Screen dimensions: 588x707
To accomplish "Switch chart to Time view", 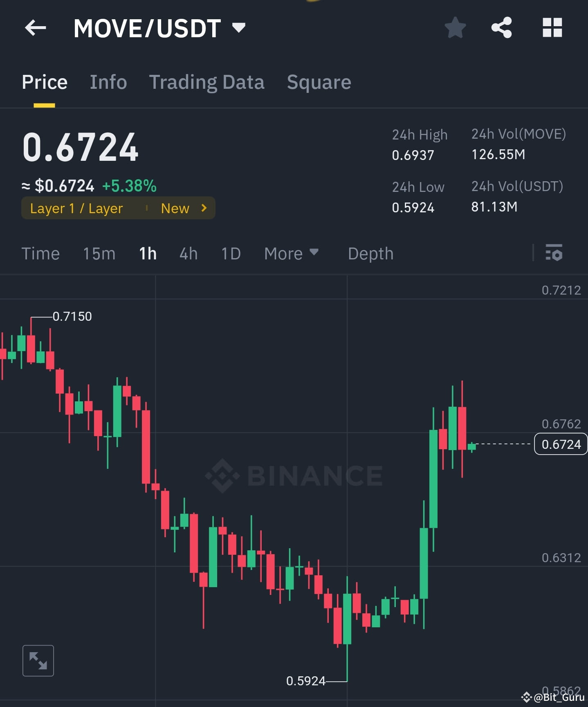I will click(40, 254).
